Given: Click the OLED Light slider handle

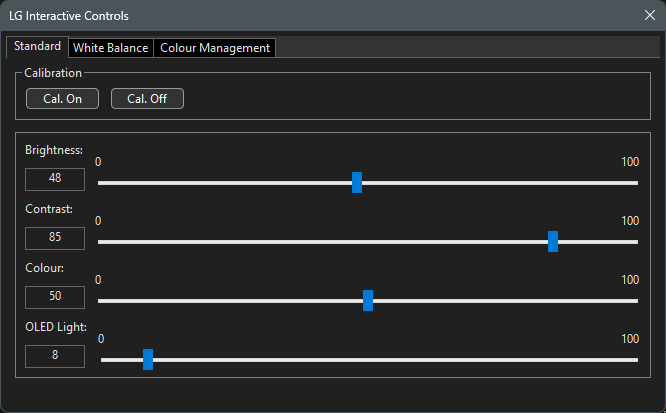Looking at the screenshot, I should 148,359.
